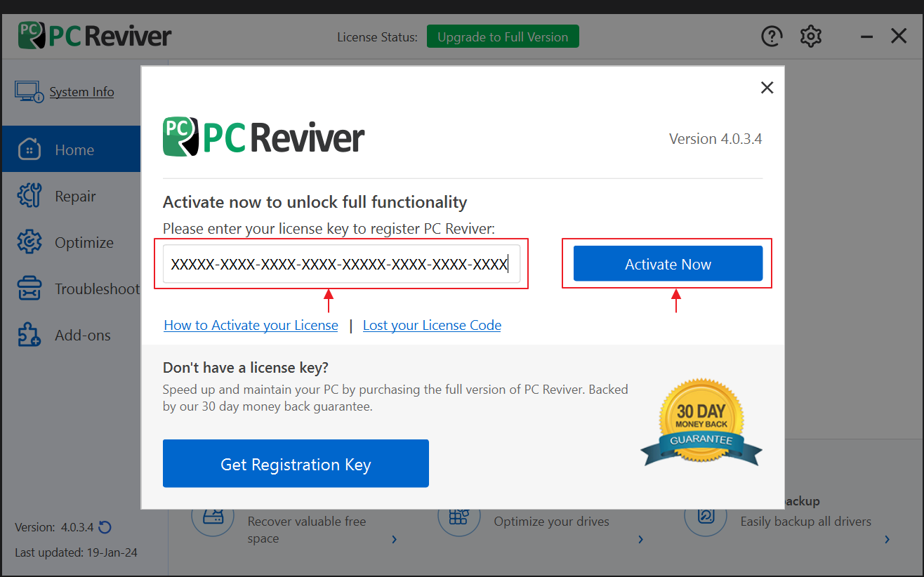This screenshot has width=924, height=577.
Task: Click Upgrade to Full Version button
Action: coord(503,37)
